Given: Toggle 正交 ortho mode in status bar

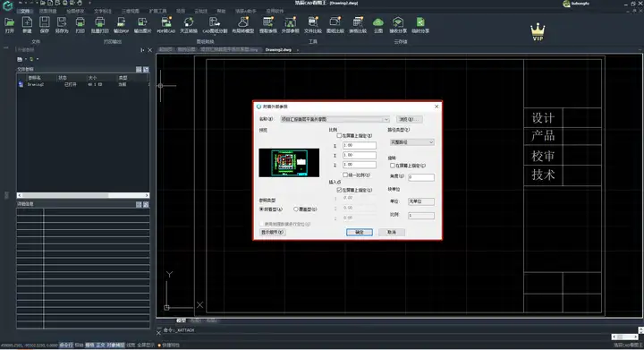Looking at the screenshot, I should [x=100, y=346].
